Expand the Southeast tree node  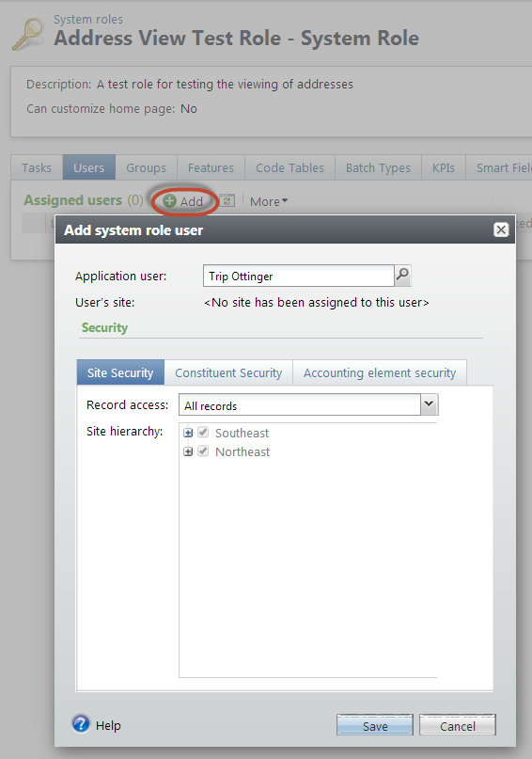188,433
